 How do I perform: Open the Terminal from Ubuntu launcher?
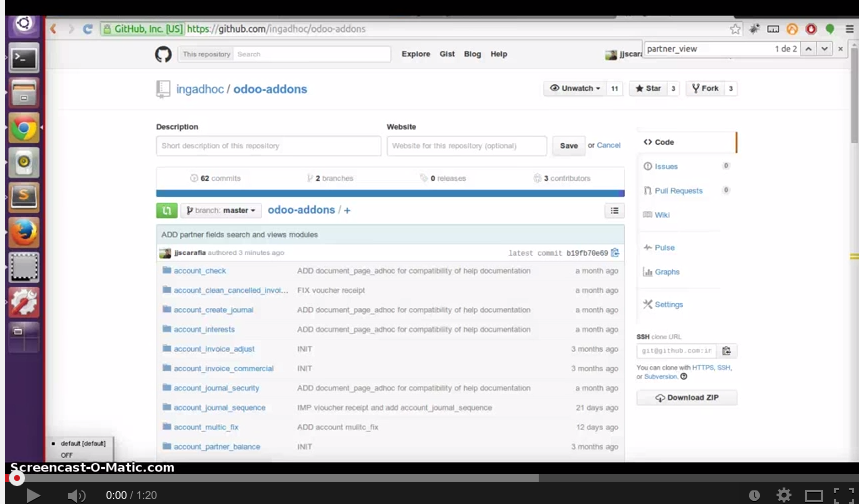coord(24,58)
